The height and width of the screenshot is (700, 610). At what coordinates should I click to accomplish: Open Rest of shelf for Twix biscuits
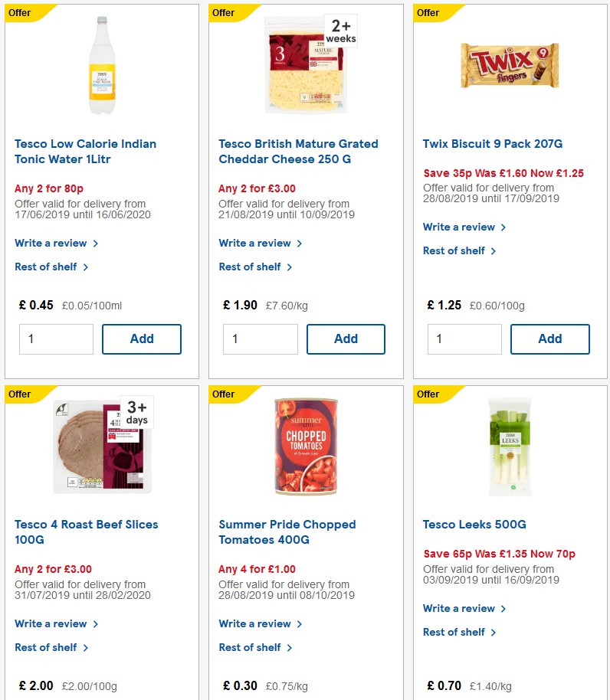click(454, 250)
